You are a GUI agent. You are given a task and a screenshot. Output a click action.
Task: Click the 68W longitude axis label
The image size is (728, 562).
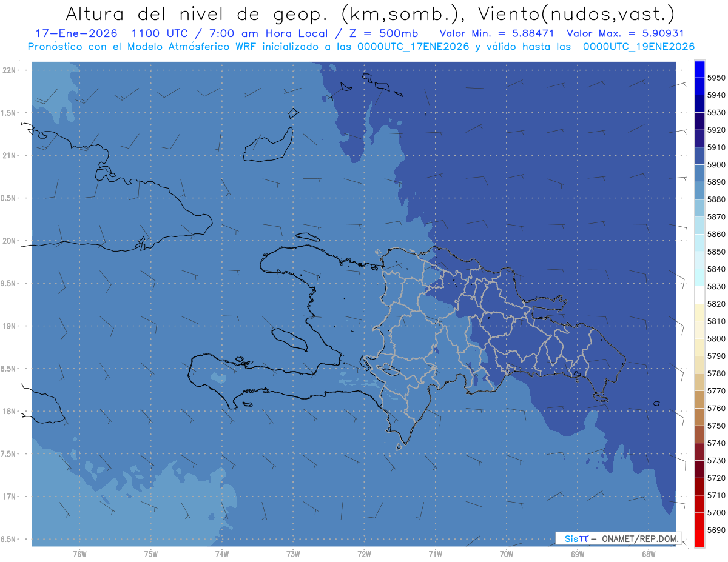[649, 555]
